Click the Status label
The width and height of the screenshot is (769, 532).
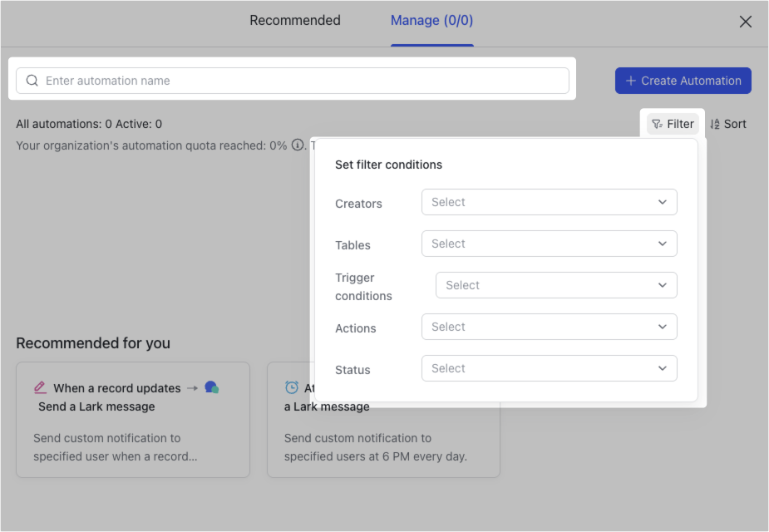352,370
